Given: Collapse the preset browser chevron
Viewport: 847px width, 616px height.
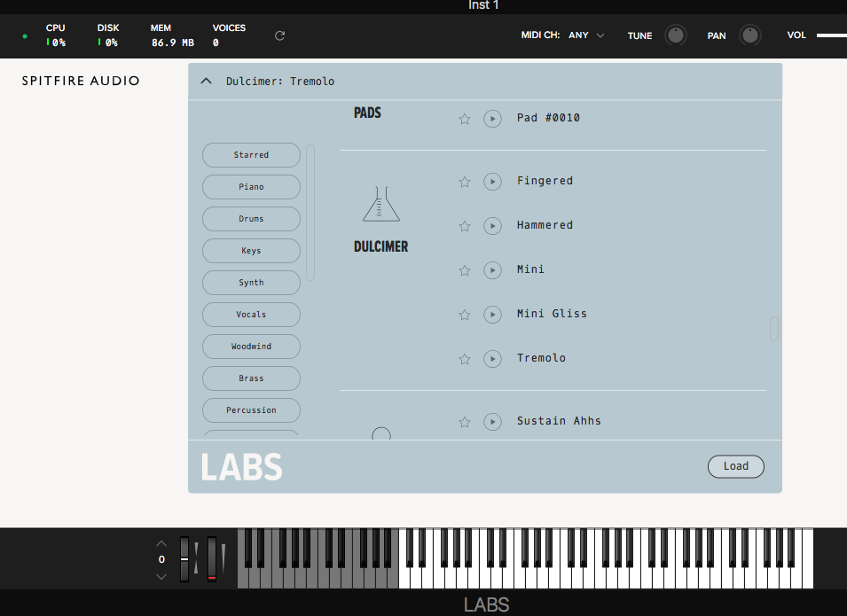Looking at the screenshot, I should pyautogui.click(x=206, y=81).
